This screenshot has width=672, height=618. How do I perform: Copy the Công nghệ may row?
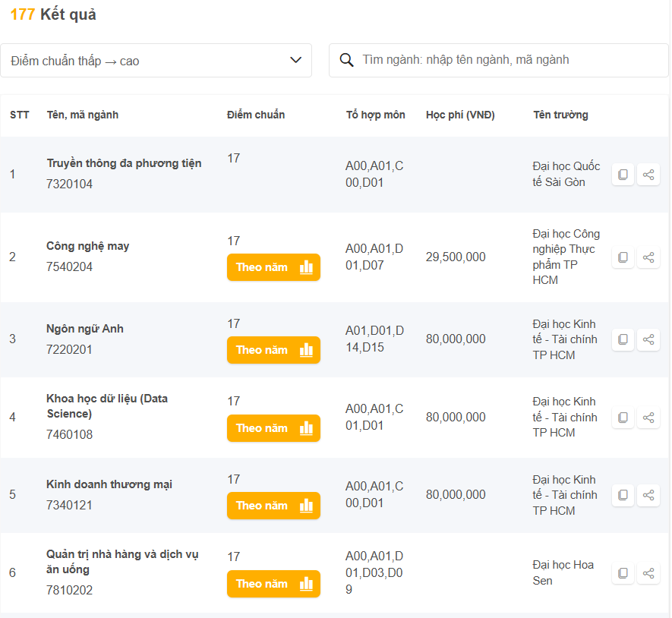pos(623,257)
